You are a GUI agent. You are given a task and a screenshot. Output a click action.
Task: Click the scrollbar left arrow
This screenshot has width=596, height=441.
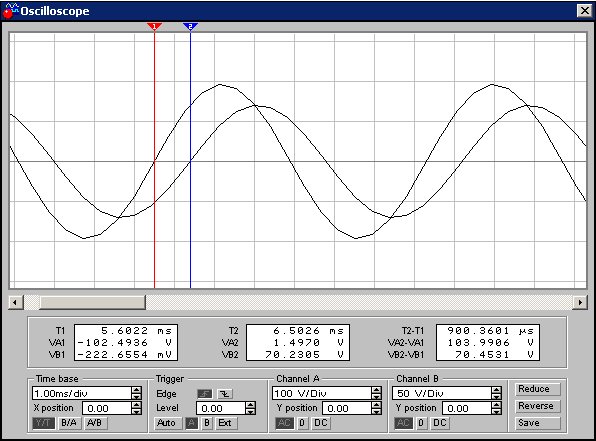[x=16, y=303]
